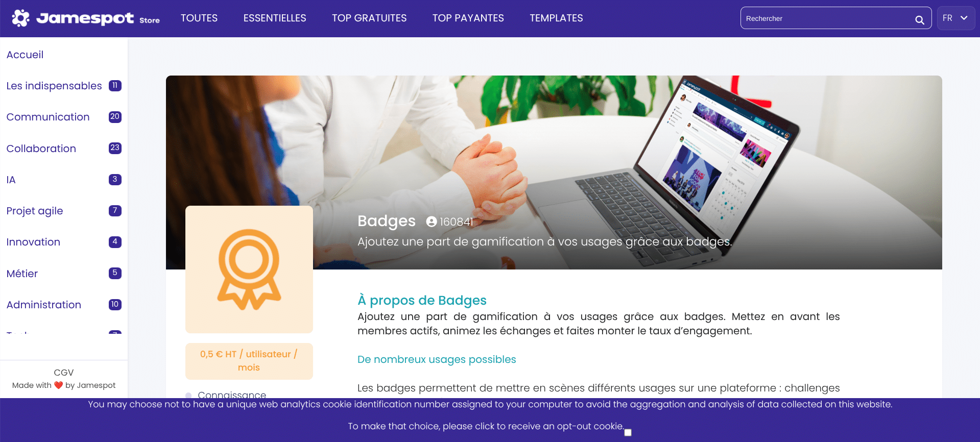Click the user count icon beside 160841

[432, 222]
